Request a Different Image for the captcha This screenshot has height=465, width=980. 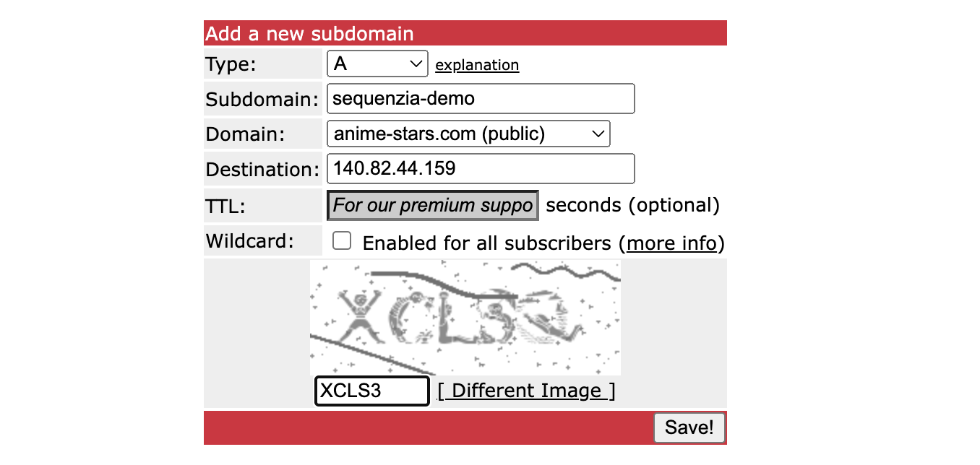[x=526, y=390]
